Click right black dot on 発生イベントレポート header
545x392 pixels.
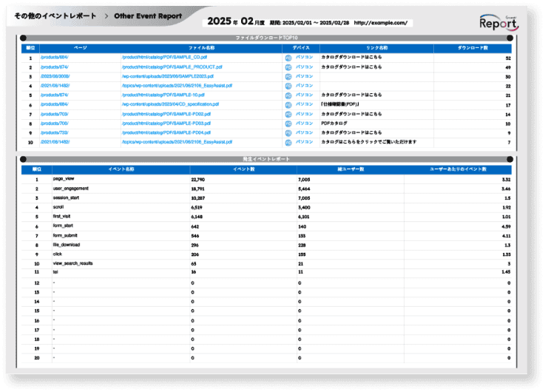(x=510, y=159)
